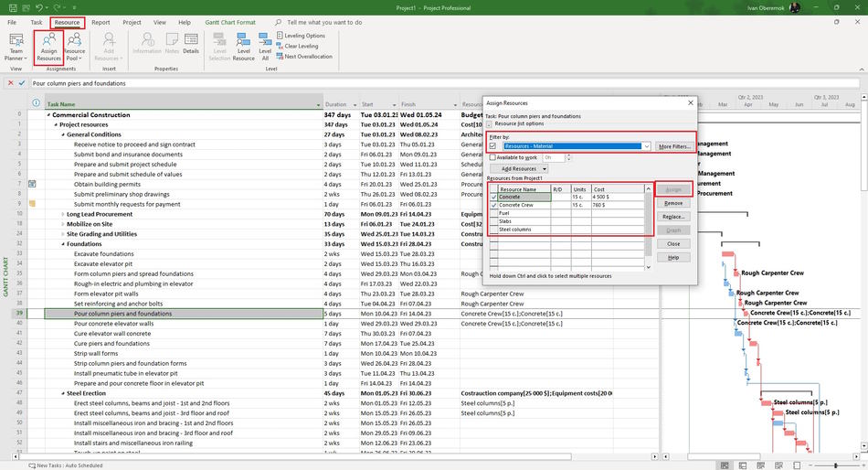This screenshot has height=470, width=868.
Task: Expand the Mobilize on Site group
Action: (x=63, y=224)
